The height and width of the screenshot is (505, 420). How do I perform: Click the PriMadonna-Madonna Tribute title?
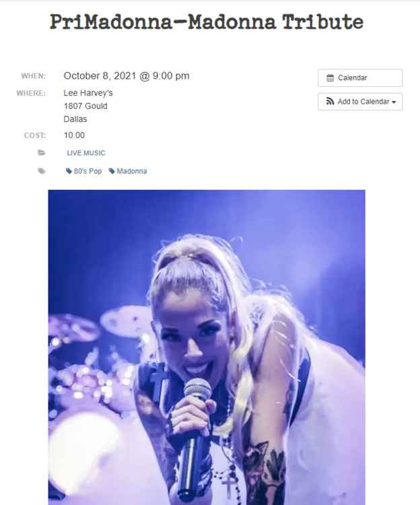[207, 22]
